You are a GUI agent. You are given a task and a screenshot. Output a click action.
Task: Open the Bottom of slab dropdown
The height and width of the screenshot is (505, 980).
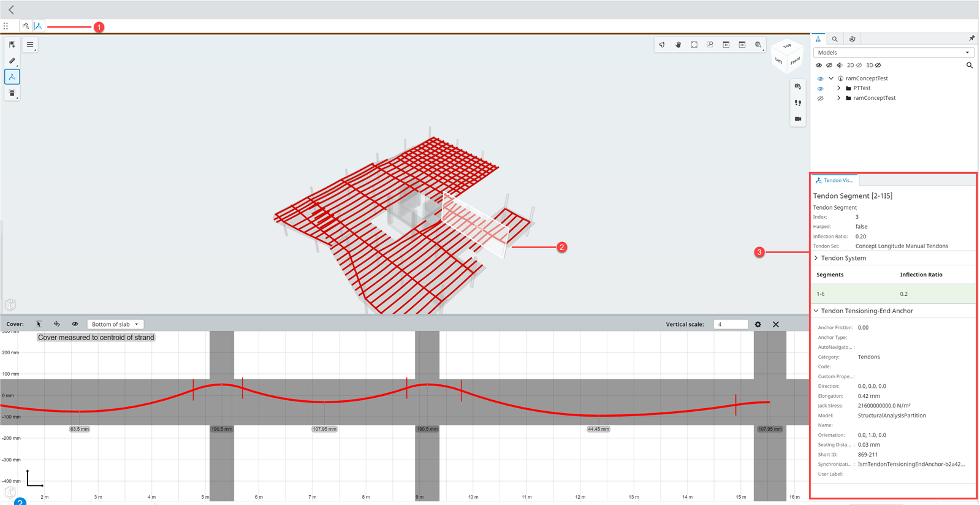(x=115, y=324)
